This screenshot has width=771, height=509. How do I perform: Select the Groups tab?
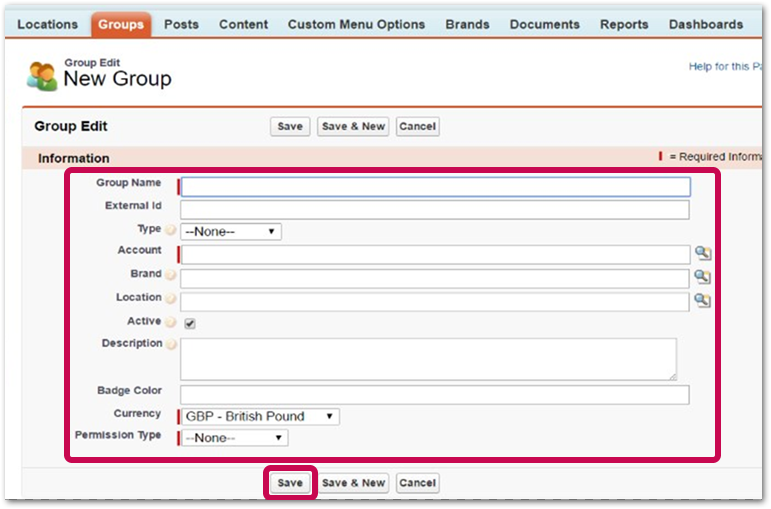click(x=121, y=25)
